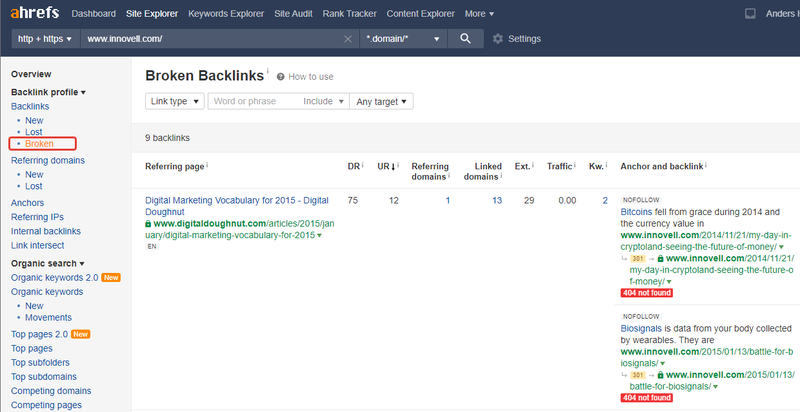Image resolution: width=800 pixels, height=412 pixels.
Task: Open Keywords Explorer
Action: point(226,14)
